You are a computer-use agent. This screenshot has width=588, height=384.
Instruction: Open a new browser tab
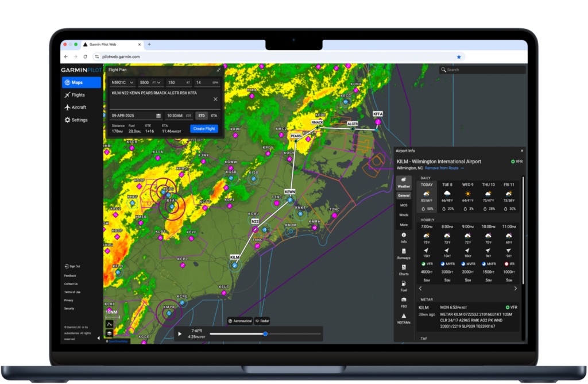pyautogui.click(x=149, y=44)
